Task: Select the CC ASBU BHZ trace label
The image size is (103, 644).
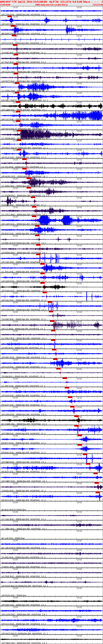Action: 24,186
